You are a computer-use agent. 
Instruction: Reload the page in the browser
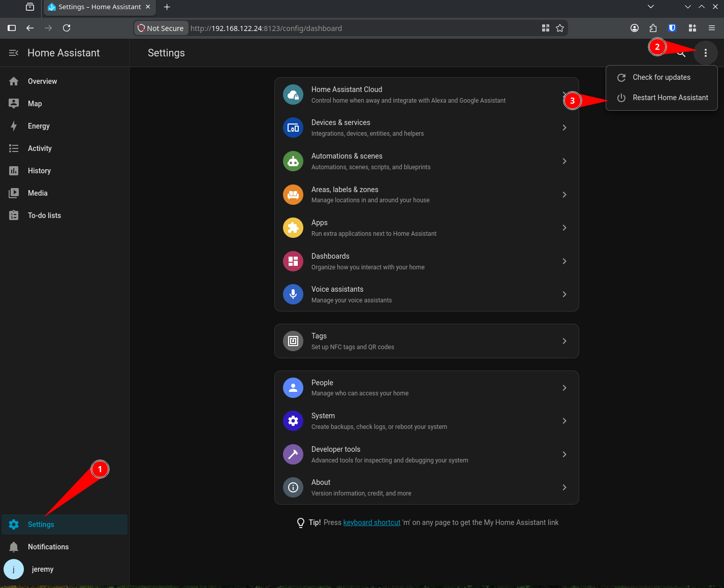(67, 28)
